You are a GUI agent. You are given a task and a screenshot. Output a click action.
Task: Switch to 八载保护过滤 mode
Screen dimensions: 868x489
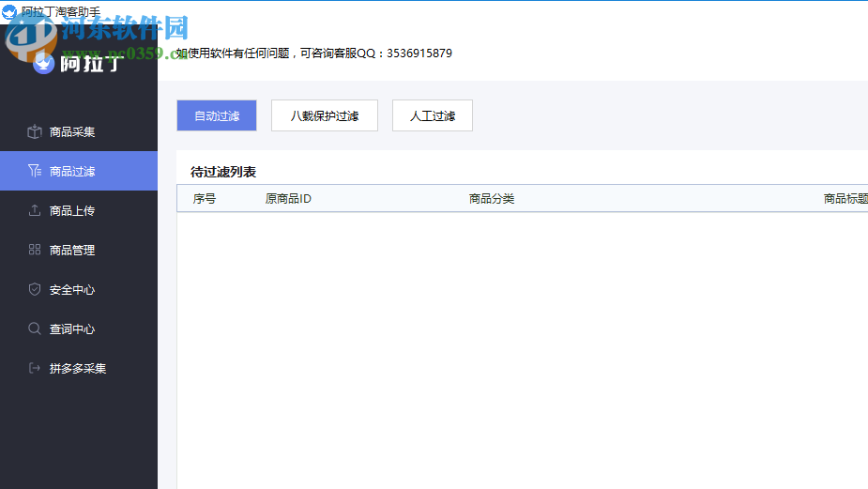[325, 115]
